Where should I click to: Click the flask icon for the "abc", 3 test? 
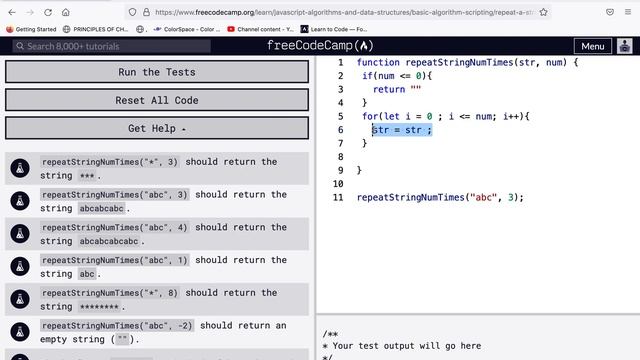click(x=20, y=201)
